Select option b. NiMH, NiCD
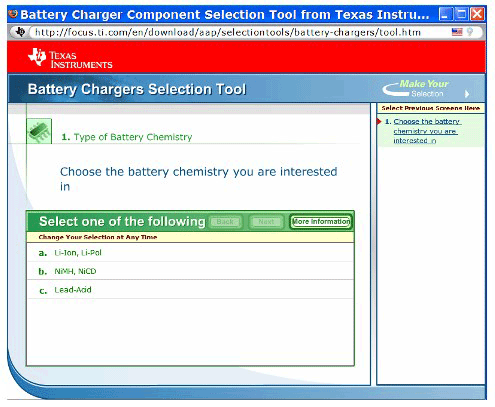This screenshot has height=407, width=495. (x=190, y=271)
